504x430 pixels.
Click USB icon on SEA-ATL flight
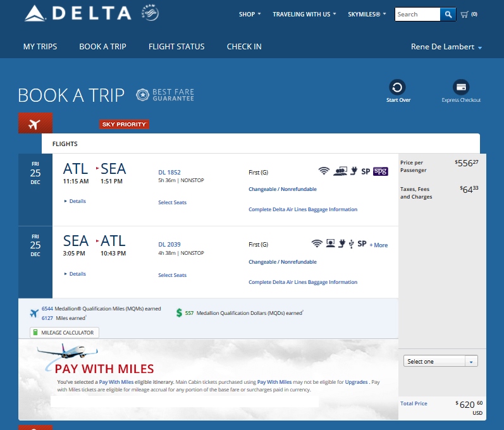[351, 243]
